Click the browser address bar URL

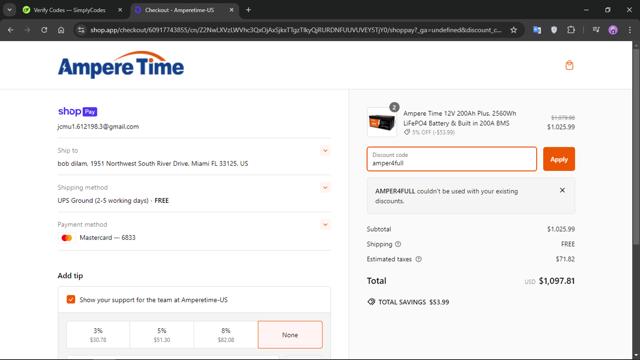pyautogui.click(x=296, y=30)
